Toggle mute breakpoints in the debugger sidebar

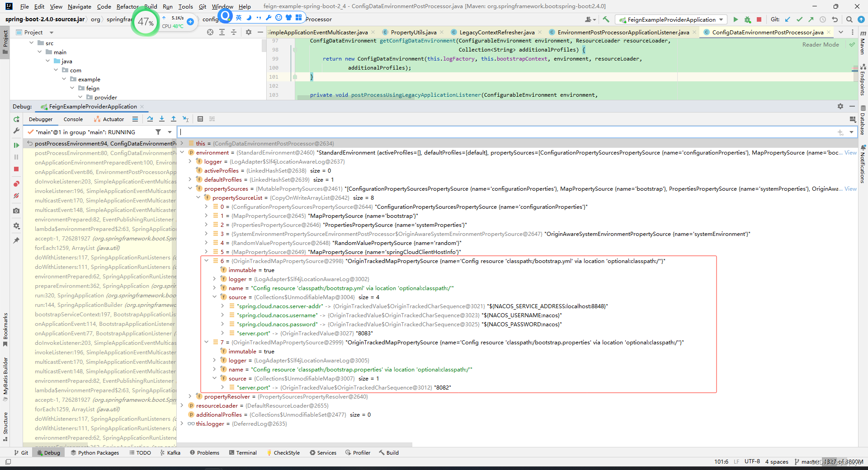coord(16,196)
